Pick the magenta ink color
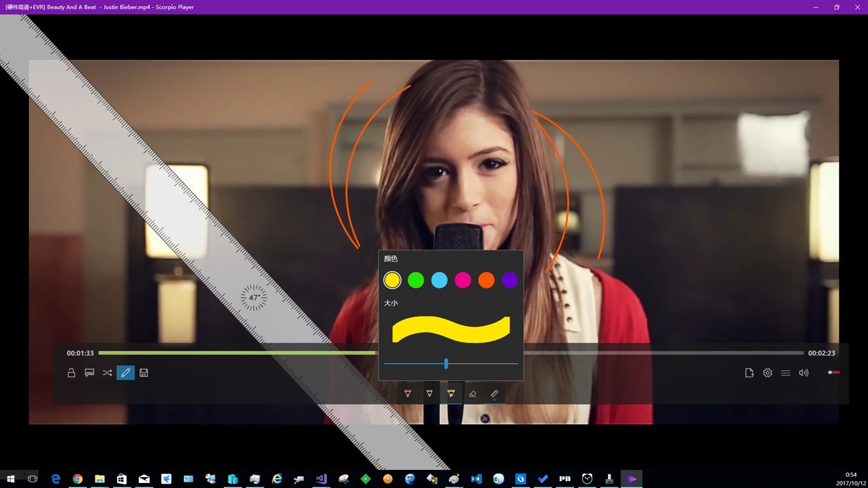 click(463, 280)
